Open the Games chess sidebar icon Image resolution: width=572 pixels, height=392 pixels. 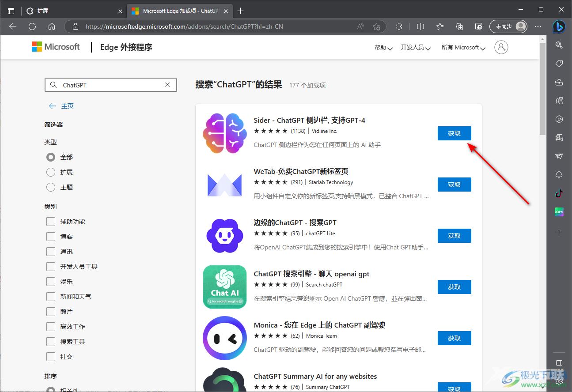(559, 101)
